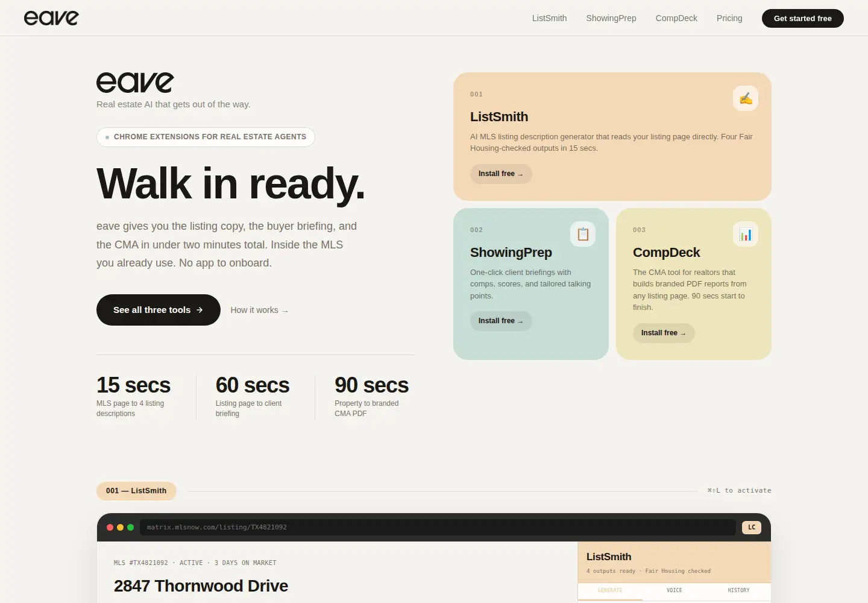Click the ⌘⇧L to activate hint
The image size is (868, 603).
[x=739, y=491]
